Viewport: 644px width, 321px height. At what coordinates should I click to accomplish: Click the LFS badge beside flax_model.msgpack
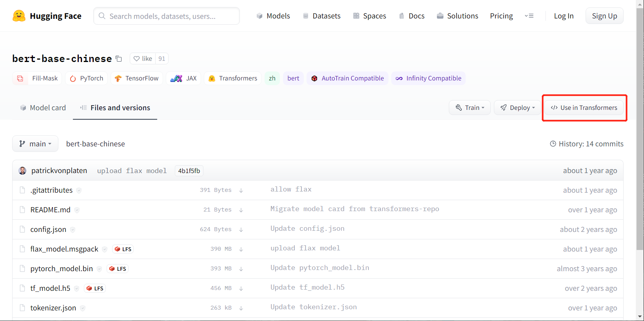pyautogui.click(x=123, y=249)
